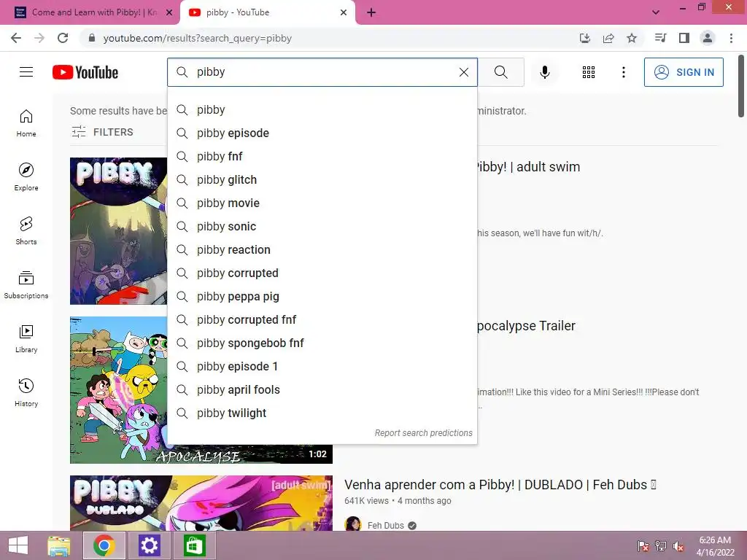
Task: Click the muted volume tray icon
Action: tap(678, 546)
